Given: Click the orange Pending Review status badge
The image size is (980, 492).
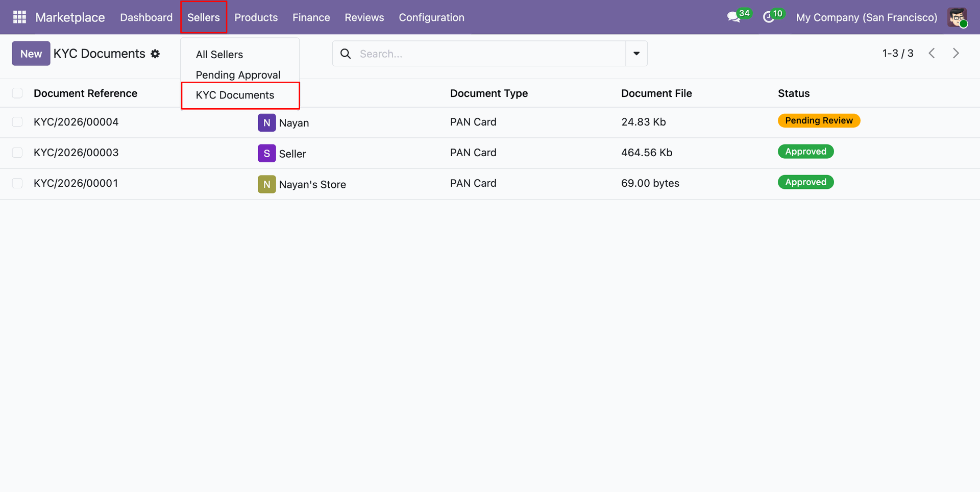Looking at the screenshot, I should pyautogui.click(x=819, y=120).
